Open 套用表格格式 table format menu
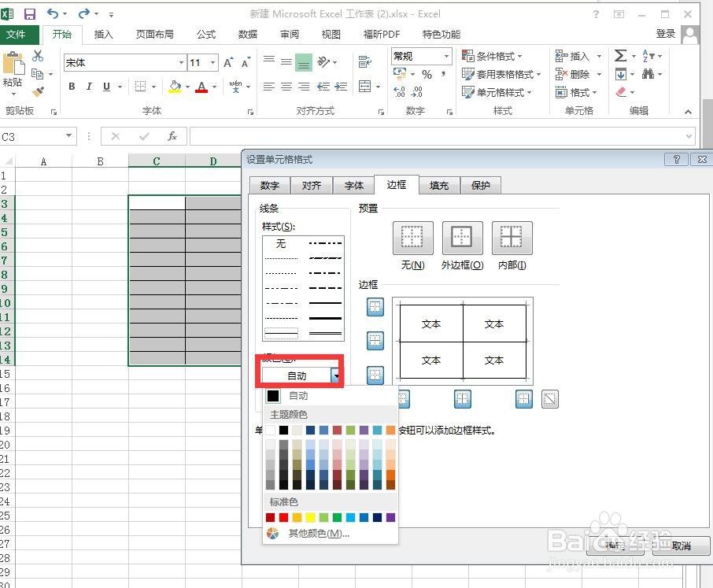Viewport: 713px width, 588px height. pyautogui.click(x=501, y=74)
